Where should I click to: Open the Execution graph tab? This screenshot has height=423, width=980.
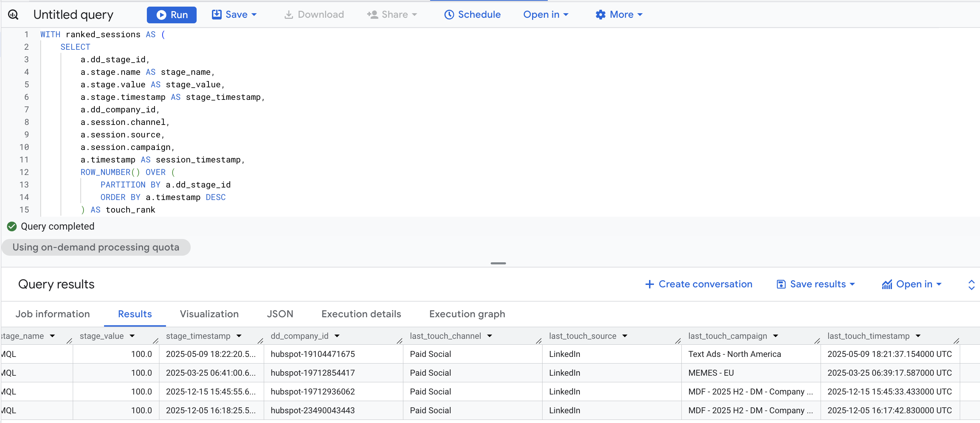click(467, 314)
